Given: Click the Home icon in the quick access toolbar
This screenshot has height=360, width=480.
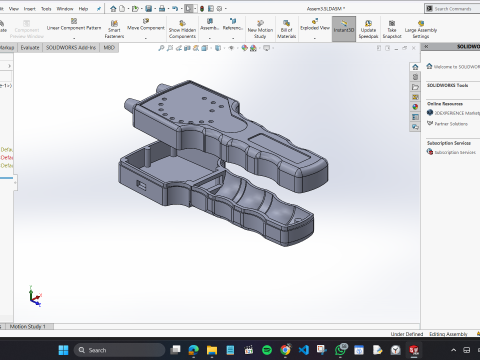Looking at the screenshot, I should (113, 9).
